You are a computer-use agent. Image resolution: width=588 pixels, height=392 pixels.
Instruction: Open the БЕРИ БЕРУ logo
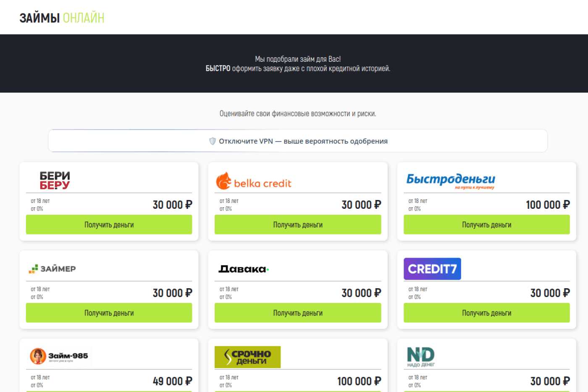[55, 180]
